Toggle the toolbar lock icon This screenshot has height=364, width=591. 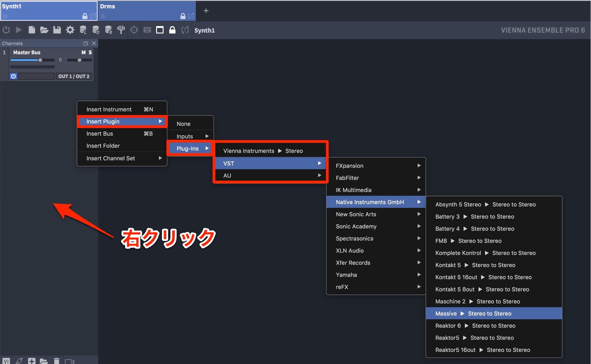tap(172, 30)
